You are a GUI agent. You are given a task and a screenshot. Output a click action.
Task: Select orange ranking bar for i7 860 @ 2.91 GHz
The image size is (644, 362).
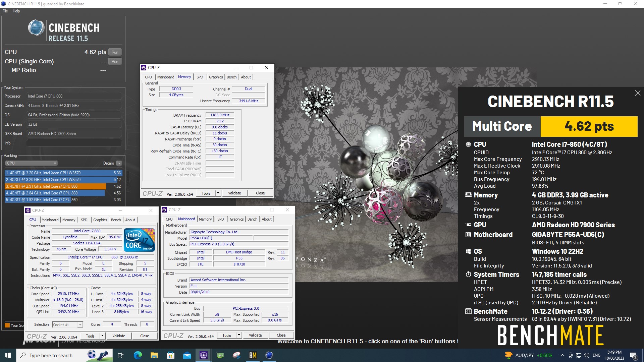(x=56, y=186)
